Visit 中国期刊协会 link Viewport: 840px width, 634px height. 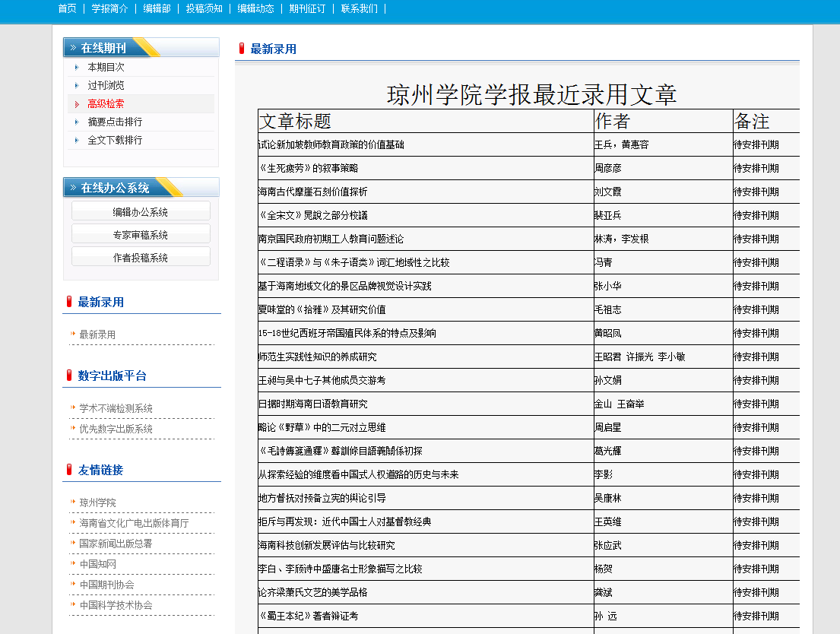[x=106, y=585]
